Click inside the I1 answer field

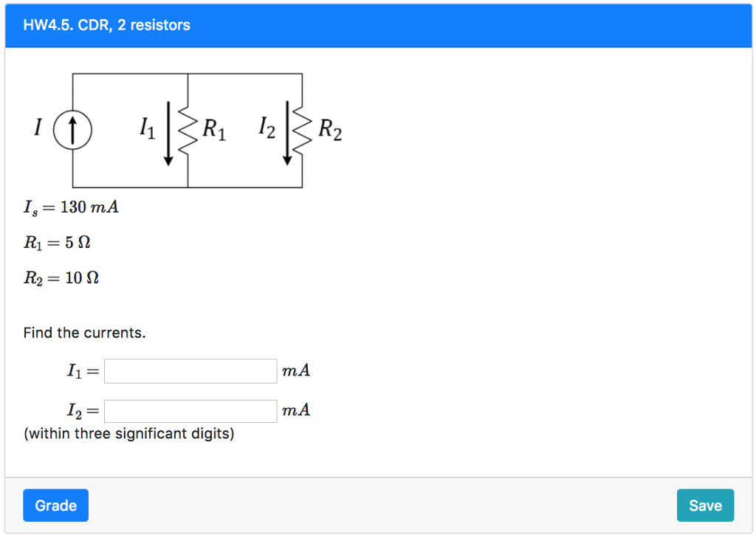pyautogui.click(x=190, y=371)
